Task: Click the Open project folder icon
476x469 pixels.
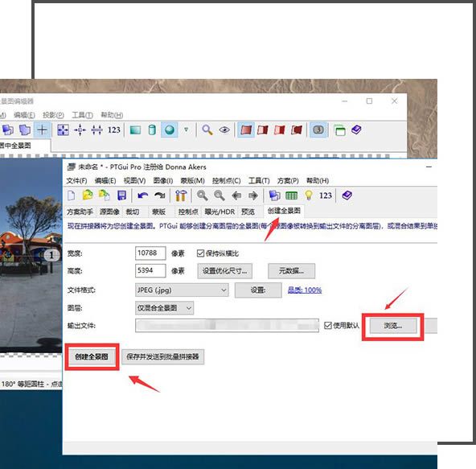Action: click(x=88, y=195)
